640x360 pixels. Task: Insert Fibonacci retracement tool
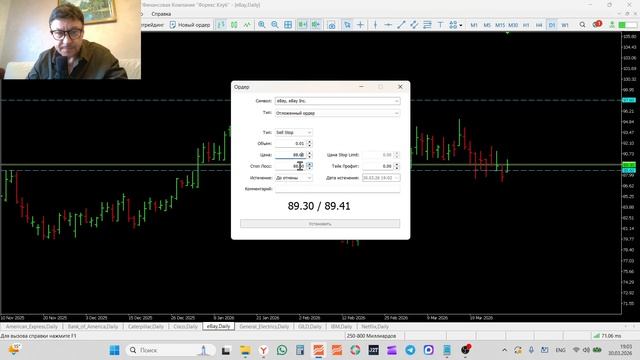pyautogui.click(x=427, y=25)
